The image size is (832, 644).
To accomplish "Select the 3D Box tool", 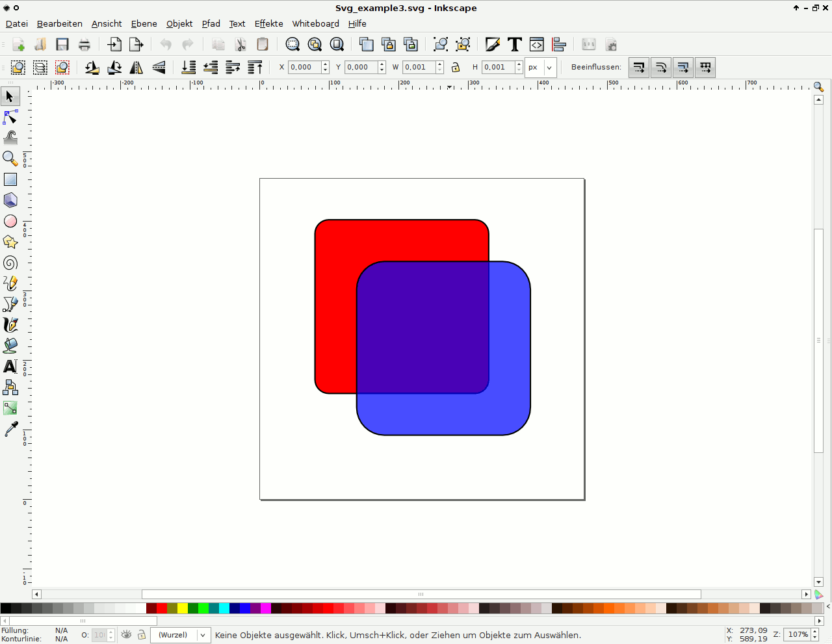I will [x=10, y=200].
